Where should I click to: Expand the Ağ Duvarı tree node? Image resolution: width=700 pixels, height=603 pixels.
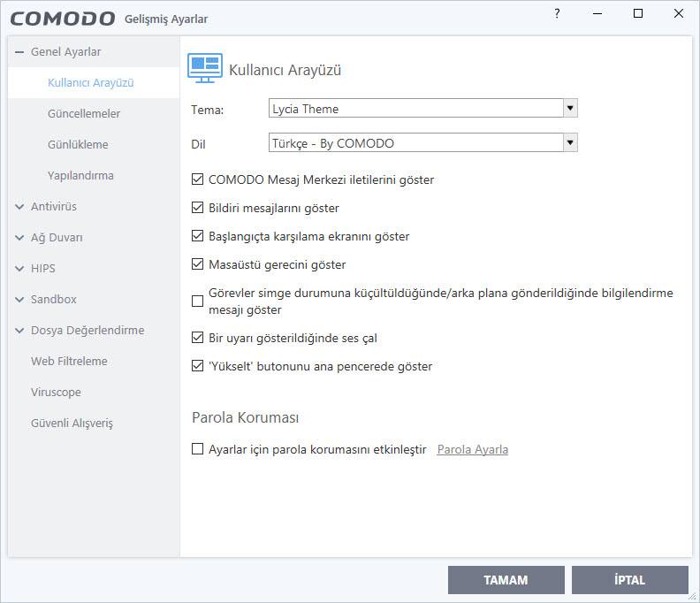[19, 238]
